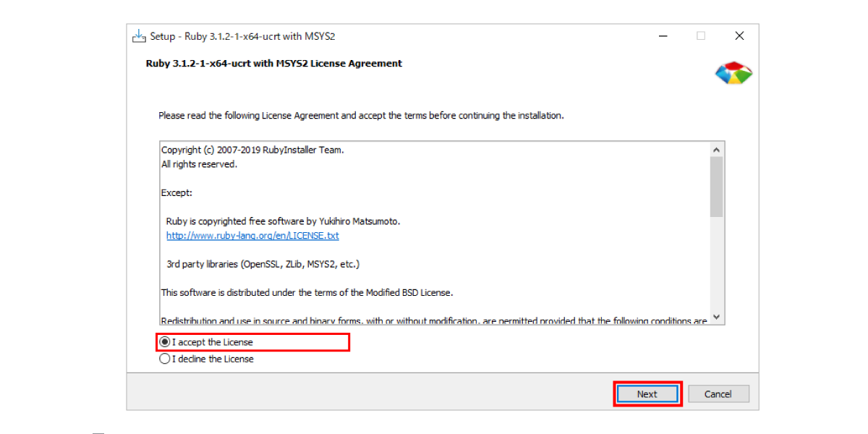The height and width of the screenshot is (434, 868).
Task: Click the "Ruby is copyrighted free software" line
Action: [x=283, y=221]
